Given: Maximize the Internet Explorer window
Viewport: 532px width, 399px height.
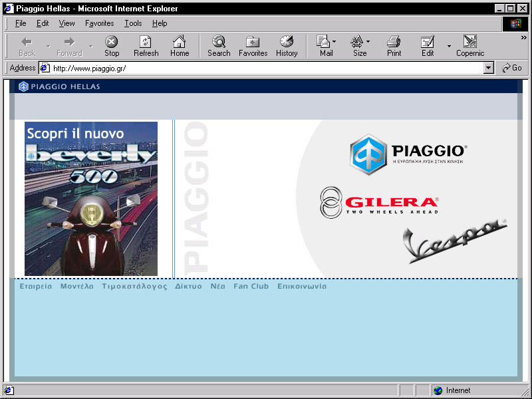Looking at the screenshot, I should click(510, 9).
